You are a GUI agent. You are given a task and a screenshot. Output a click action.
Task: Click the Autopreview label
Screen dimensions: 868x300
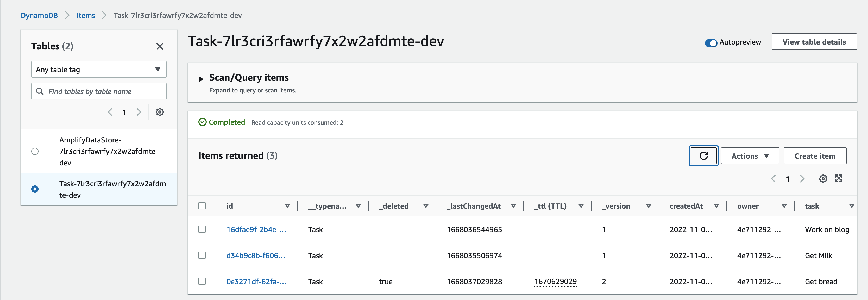click(x=740, y=42)
